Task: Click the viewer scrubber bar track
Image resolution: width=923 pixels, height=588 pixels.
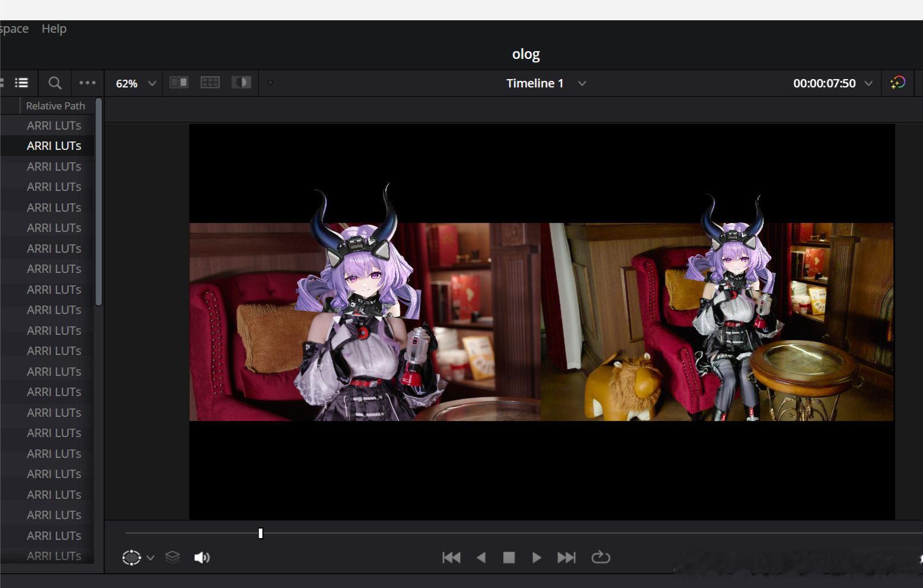Action: pyautogui.click(x=523, y=533)
